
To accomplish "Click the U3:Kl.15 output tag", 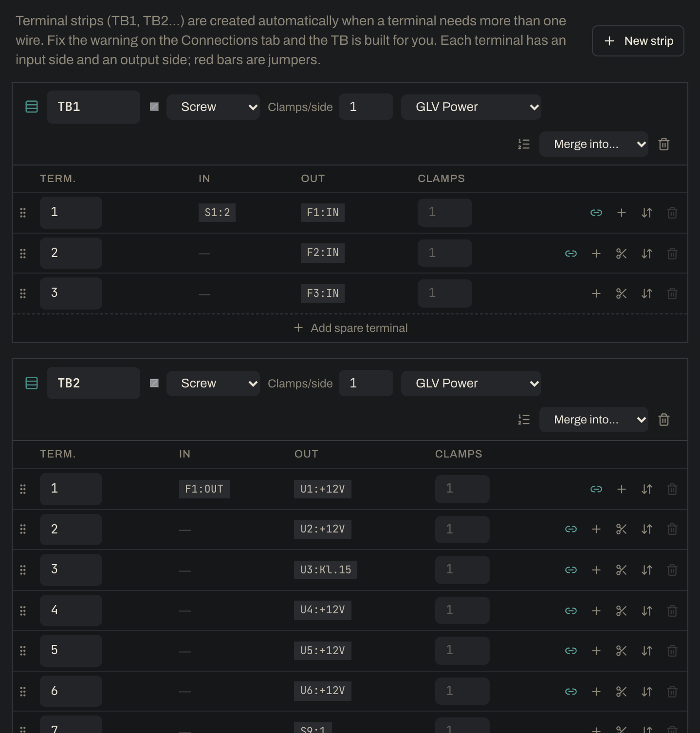I will pyautogui.click(x=326, y=570).
